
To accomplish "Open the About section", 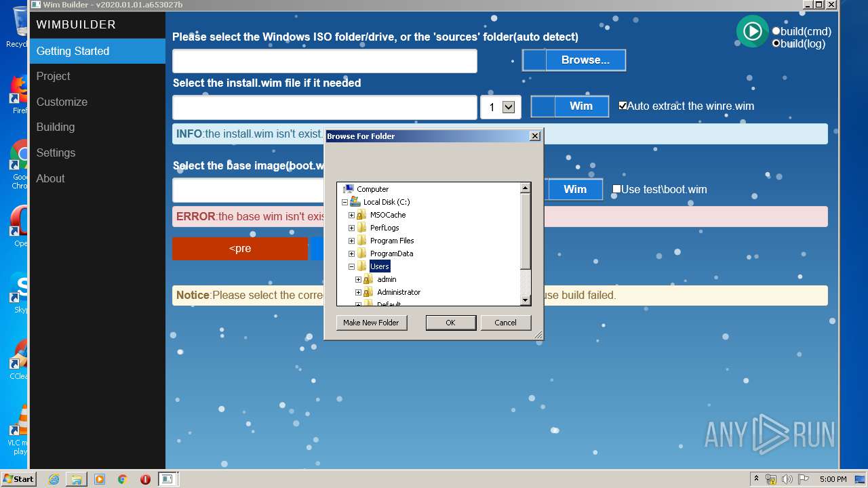I will click(97, 178).
